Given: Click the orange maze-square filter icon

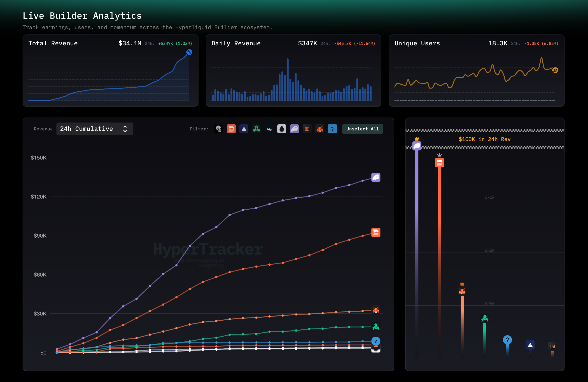Looking at the screenshot, I should click(307, 129).
